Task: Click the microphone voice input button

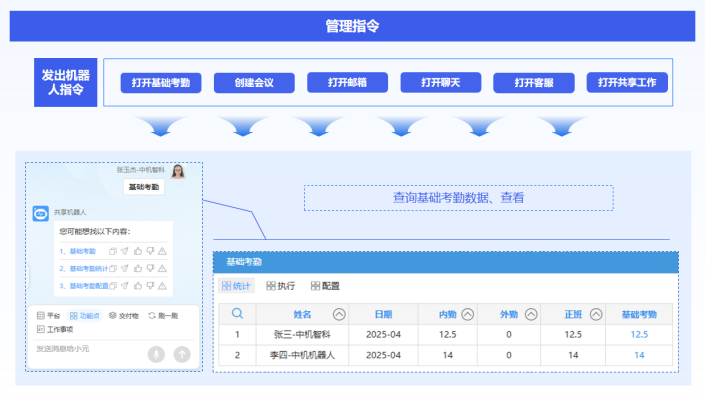Action: (156, 355)
